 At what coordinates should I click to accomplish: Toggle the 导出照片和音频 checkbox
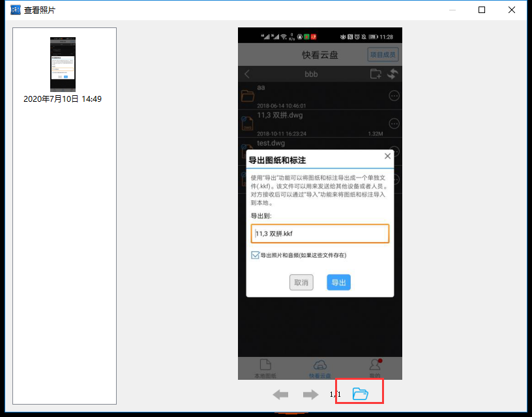255,255
